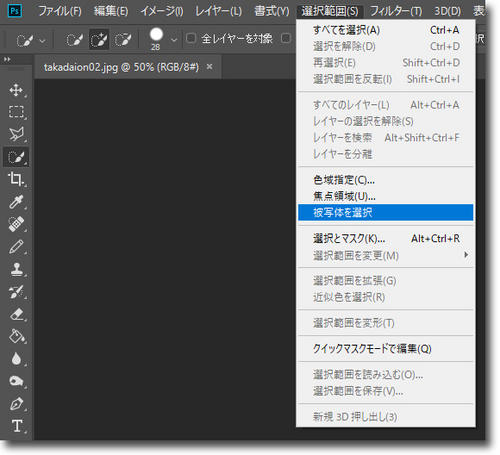Enable 全レイヤーを対象 checkbox
This screenshot has height=455, width=500.
point(191,38)
